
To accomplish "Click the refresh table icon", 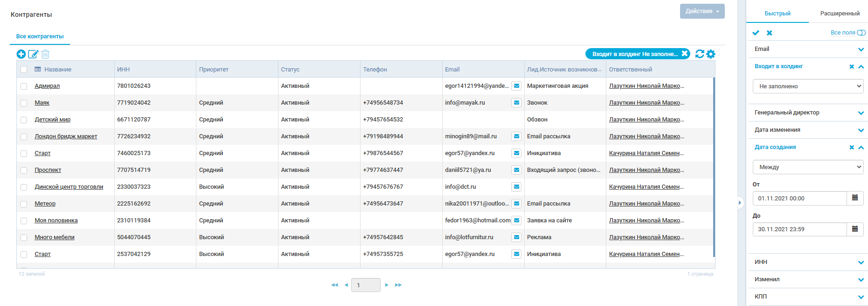I will tap(699, 54).
